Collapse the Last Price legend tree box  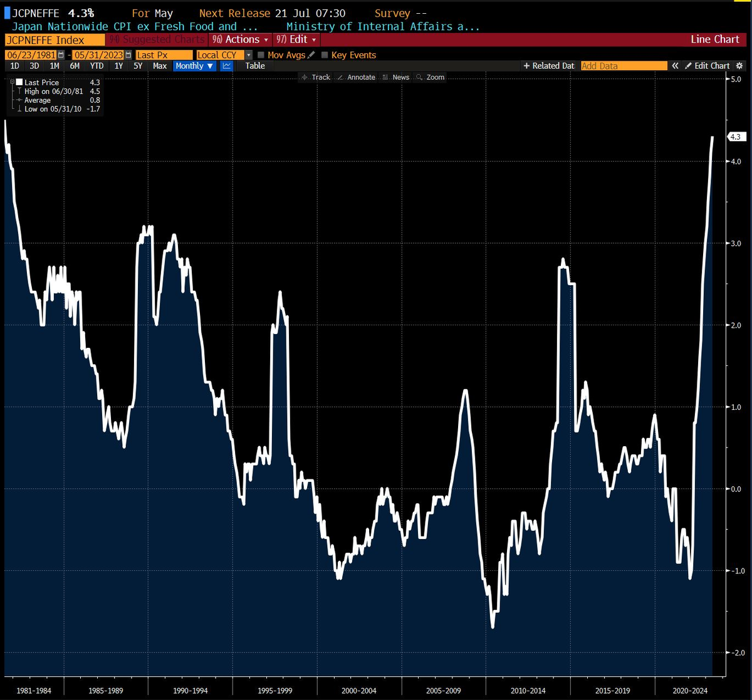(11, 82)
